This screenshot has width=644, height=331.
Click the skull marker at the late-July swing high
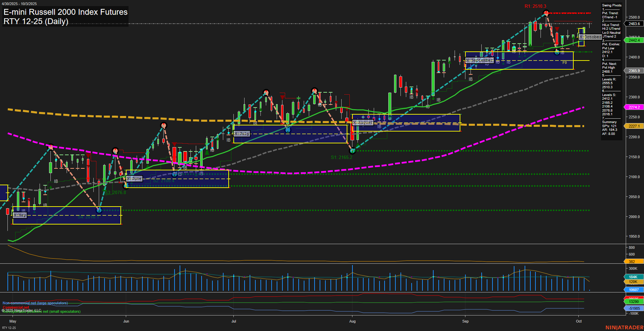(x=315, y=90)
